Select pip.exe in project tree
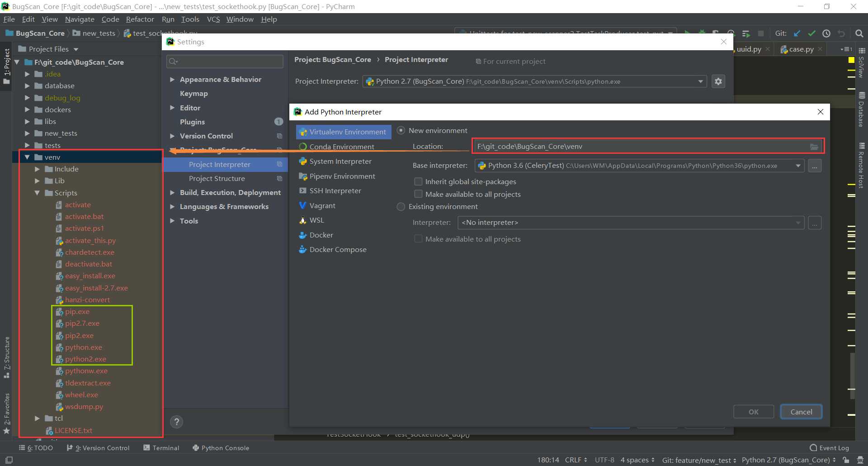The width and height of the screenshot is (868, 466). [x=77, y=312]
